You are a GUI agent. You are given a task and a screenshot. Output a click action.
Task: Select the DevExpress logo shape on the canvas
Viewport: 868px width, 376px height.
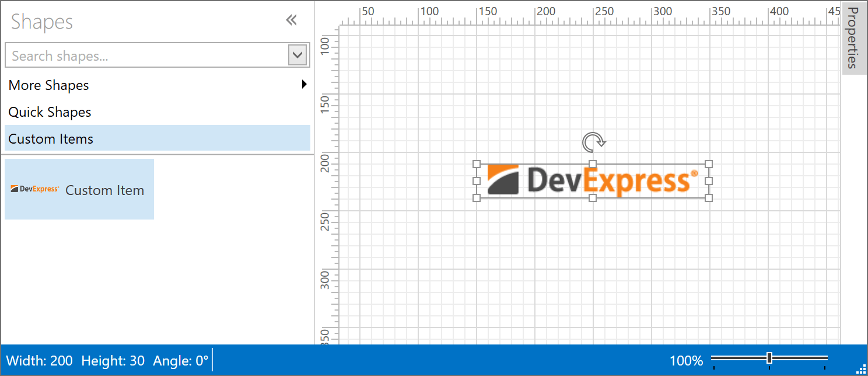click(593, 180)
